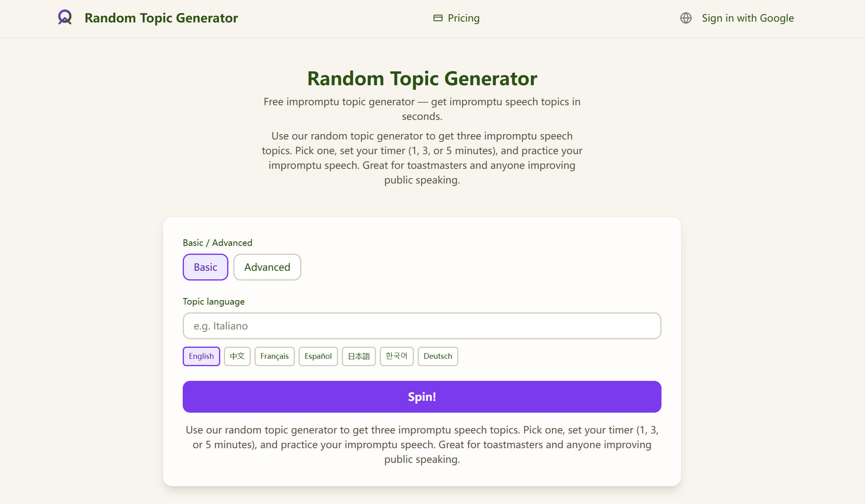This screenshot has height=504, width=865.
Task: Click the Topic language label
Action: (213, 301)
